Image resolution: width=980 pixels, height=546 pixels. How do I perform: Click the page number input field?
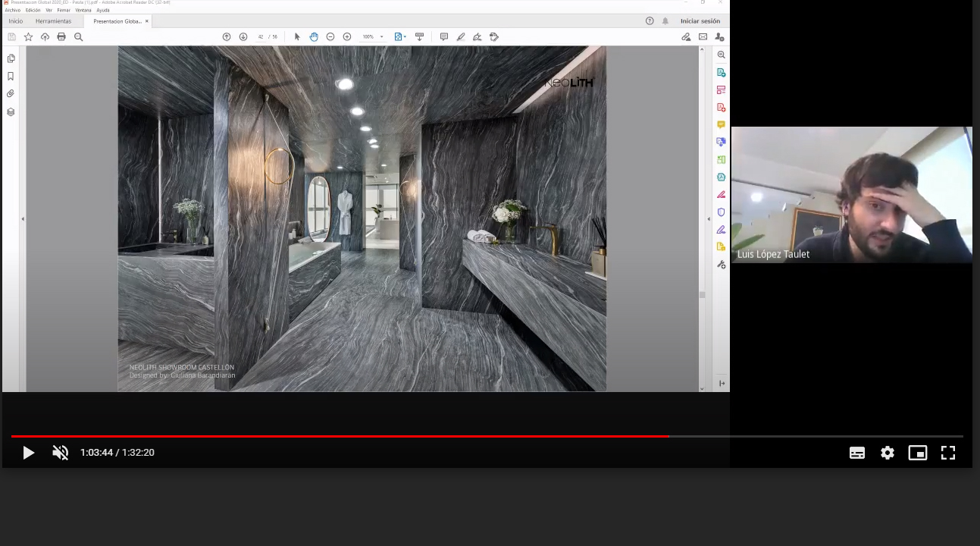tap(261, 36)
